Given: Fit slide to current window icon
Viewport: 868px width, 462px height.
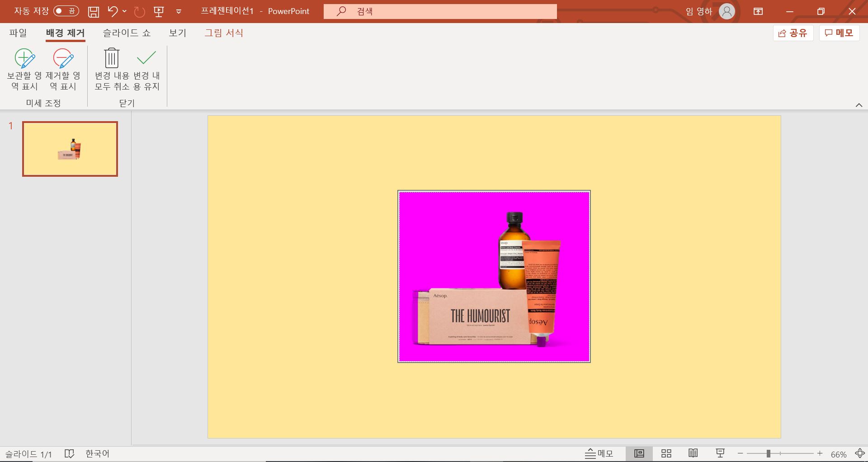Looking at the screenshot, I should click(x=860, y=453).
